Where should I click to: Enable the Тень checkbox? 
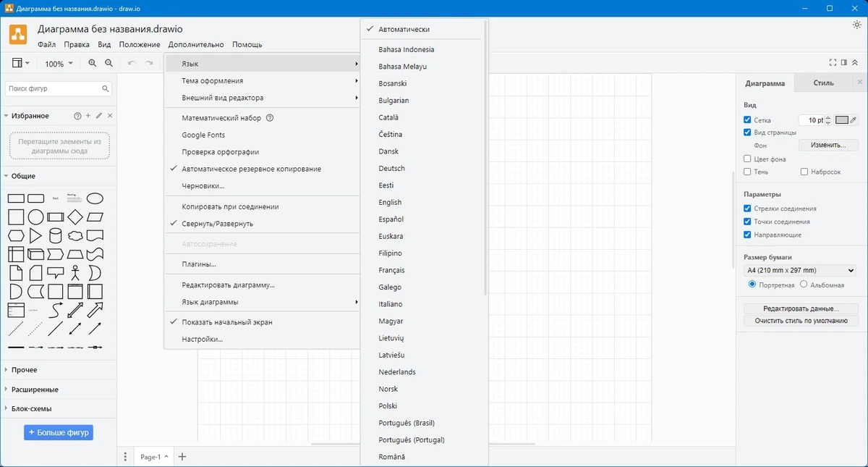pyautogui.click(x=748, y=172)
